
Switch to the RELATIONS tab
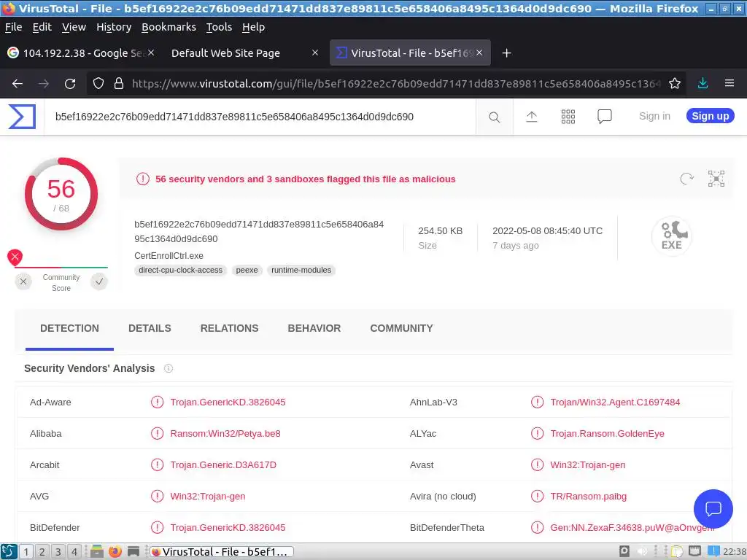coord(229,328)
